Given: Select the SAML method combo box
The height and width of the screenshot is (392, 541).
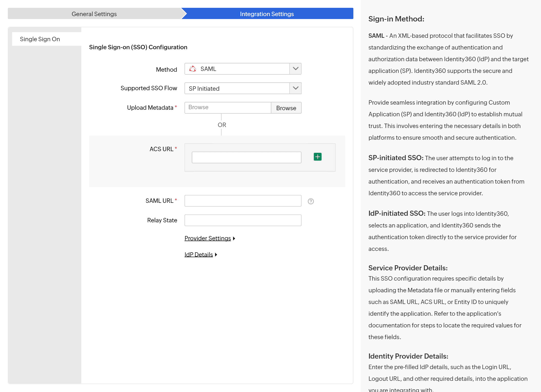Looking at the screenshot, I should coord(243,69).
